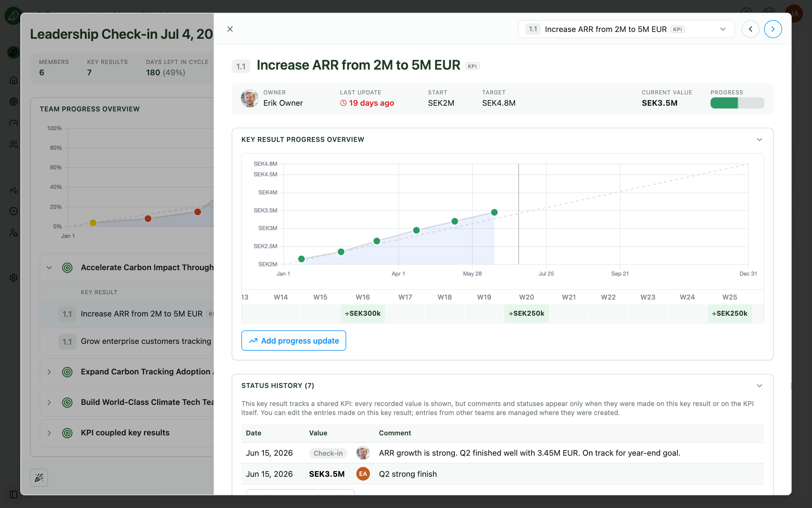The image size is (812, 508).
Task: Click Add progress update button
Action: click(x=294, y=341)
